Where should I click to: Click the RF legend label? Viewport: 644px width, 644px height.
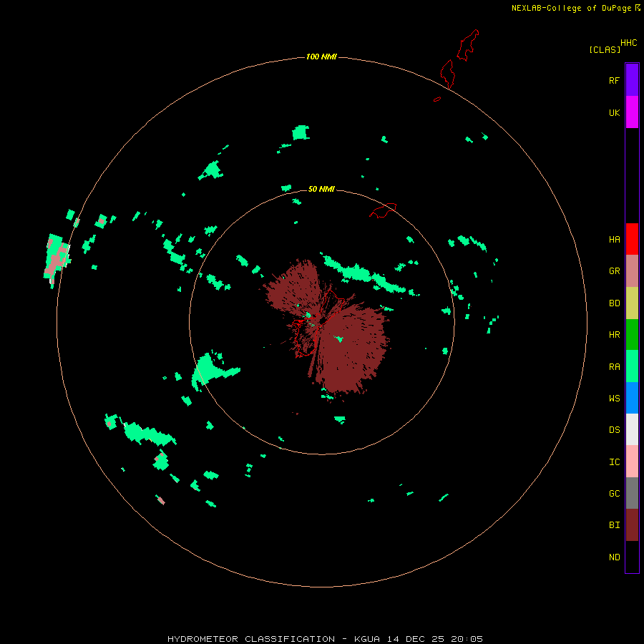click(614, 80)
